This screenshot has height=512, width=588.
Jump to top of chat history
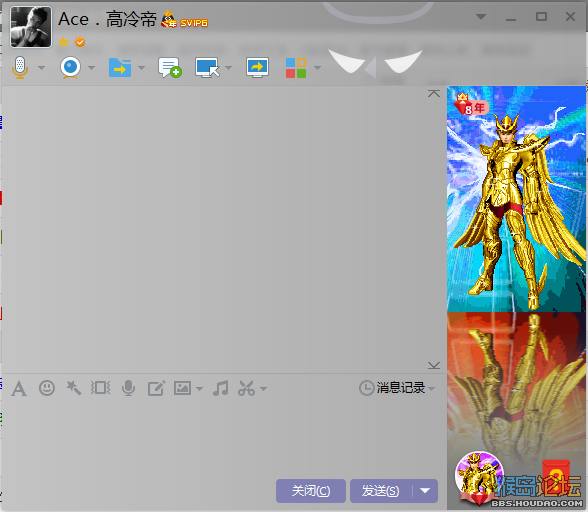[x=434, y=93]
